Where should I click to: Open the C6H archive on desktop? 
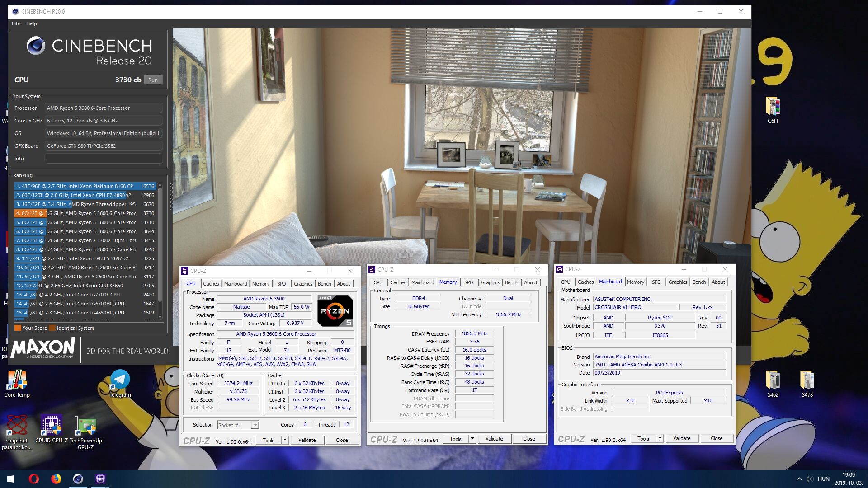773,110
